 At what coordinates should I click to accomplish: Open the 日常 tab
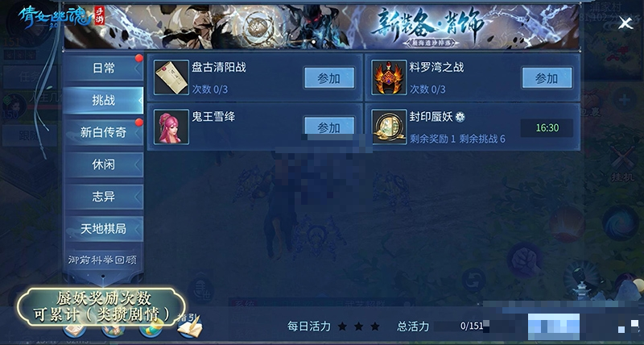point(104,68)
